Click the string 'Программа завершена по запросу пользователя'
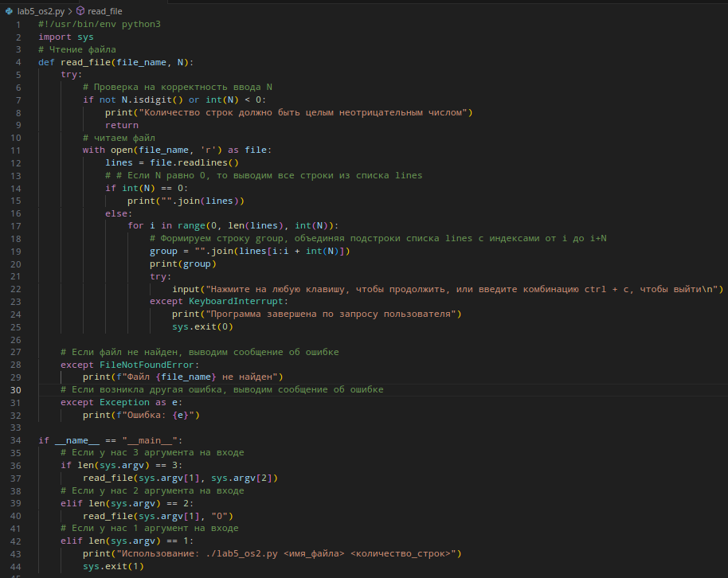This screenshot has height=578, width=728. pos(331,314)
